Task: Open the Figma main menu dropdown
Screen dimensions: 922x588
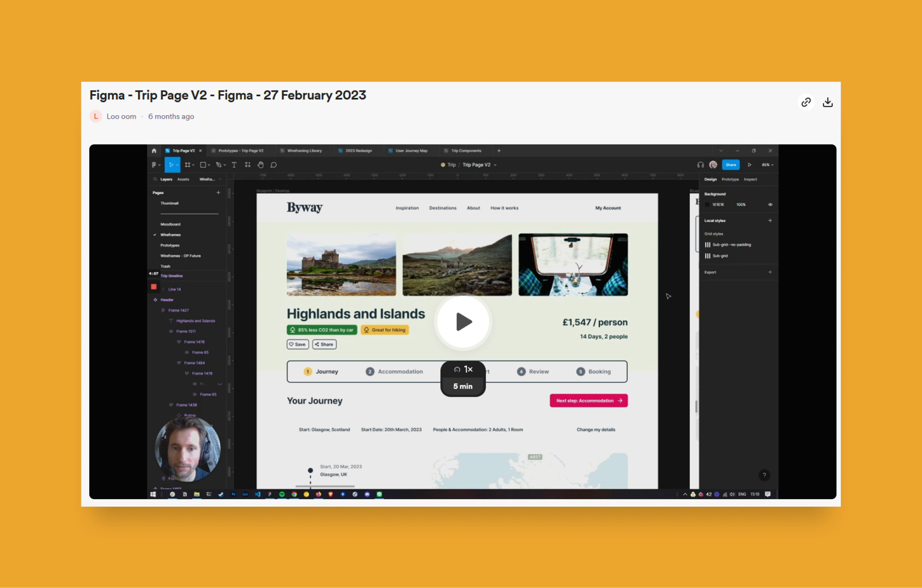Action: tap(155, 165)
